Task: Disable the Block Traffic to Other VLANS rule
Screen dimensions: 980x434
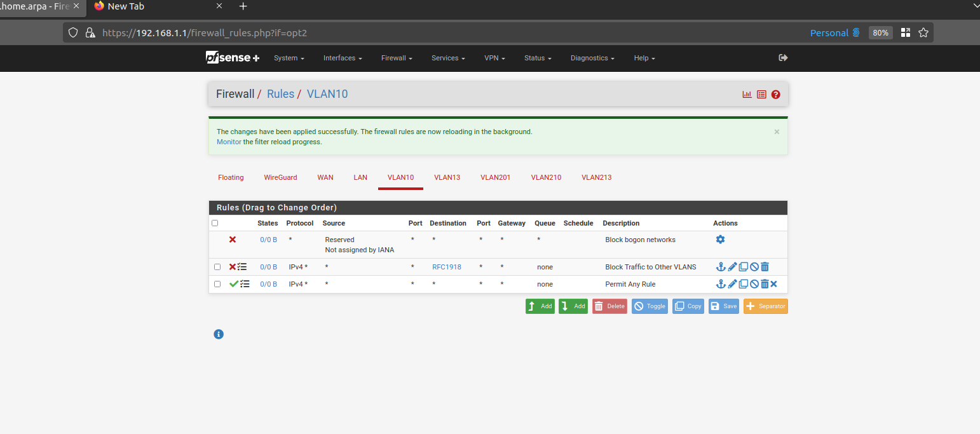Action: click(x=754, y=267)
